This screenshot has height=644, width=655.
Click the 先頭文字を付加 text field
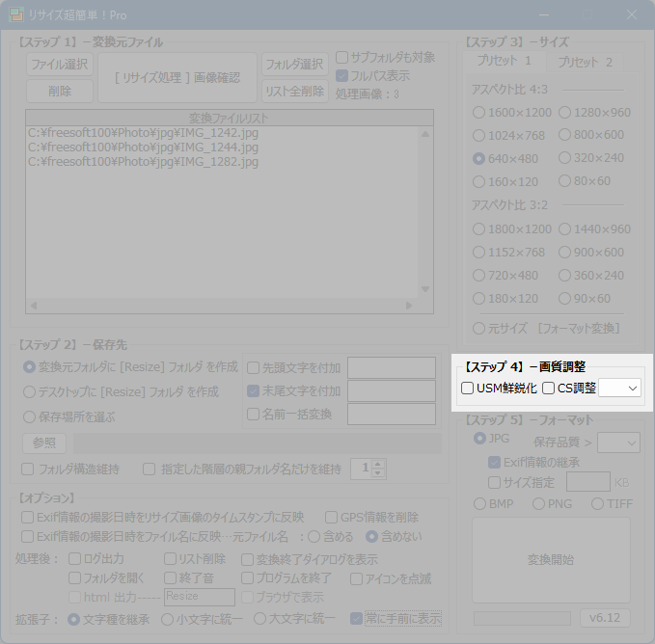pos(392,367)
